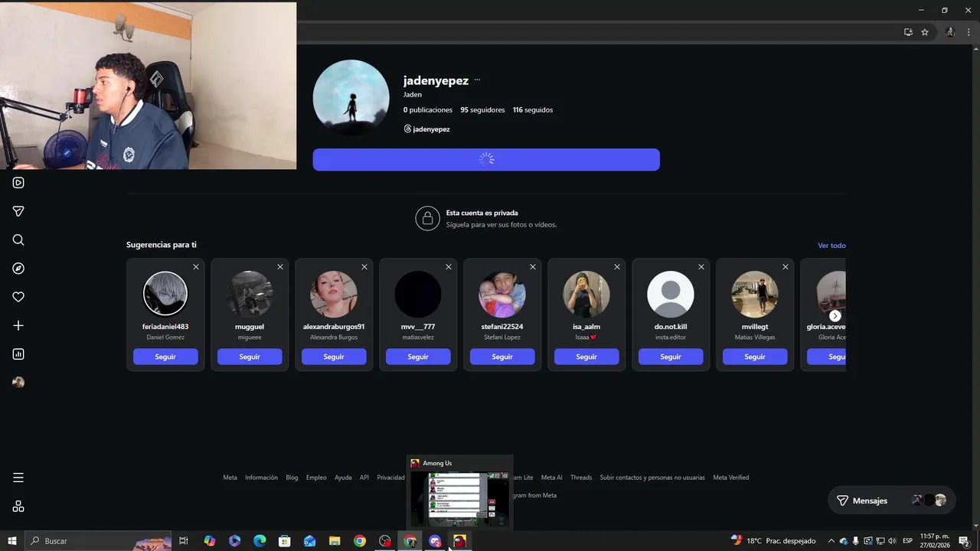Image resolution: width=980 pixels, height=551 pixels.
Task: Click the create plus icon in sidebar
Action: tap(18, 326)
